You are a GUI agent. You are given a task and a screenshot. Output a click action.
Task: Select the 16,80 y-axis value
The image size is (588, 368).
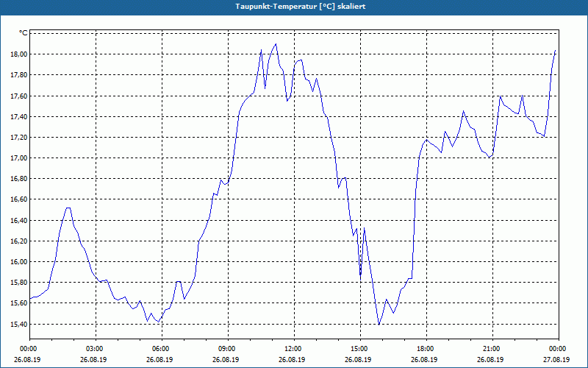(20, 178)
